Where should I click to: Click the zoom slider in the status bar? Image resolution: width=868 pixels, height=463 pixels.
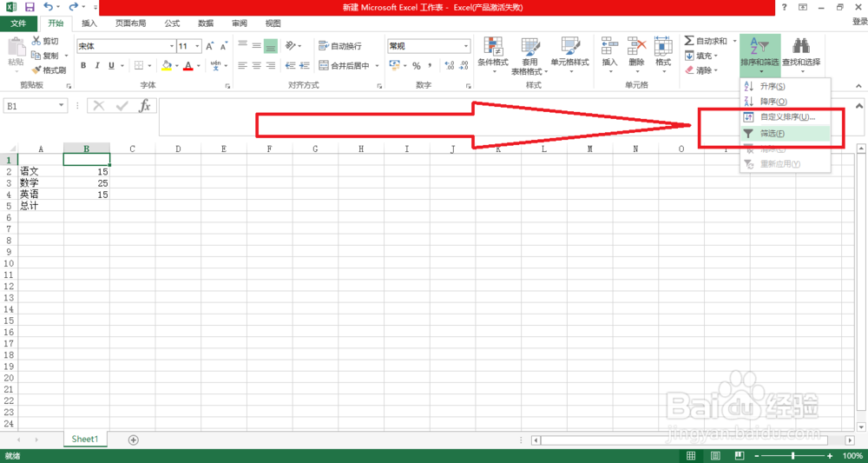click(x=794, y=456)
